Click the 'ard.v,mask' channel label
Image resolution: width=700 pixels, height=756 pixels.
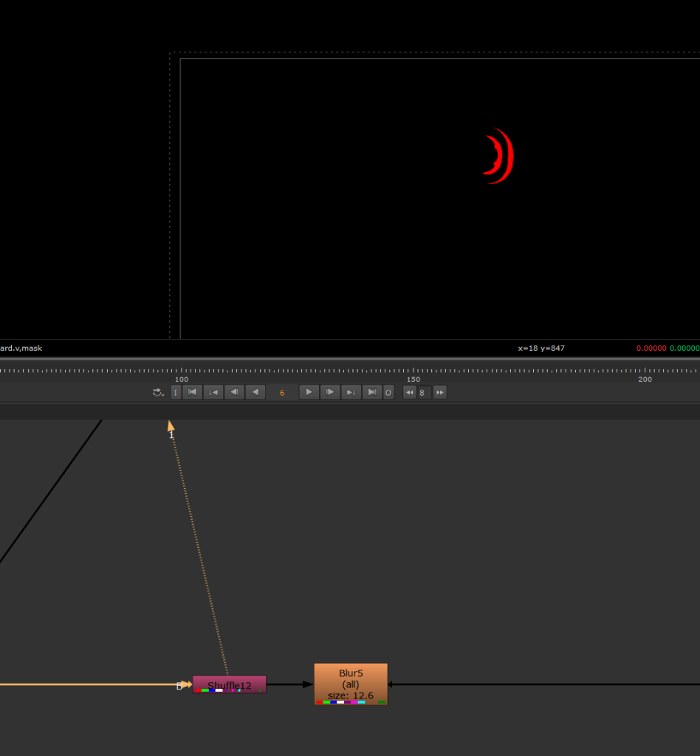point(21,348)
